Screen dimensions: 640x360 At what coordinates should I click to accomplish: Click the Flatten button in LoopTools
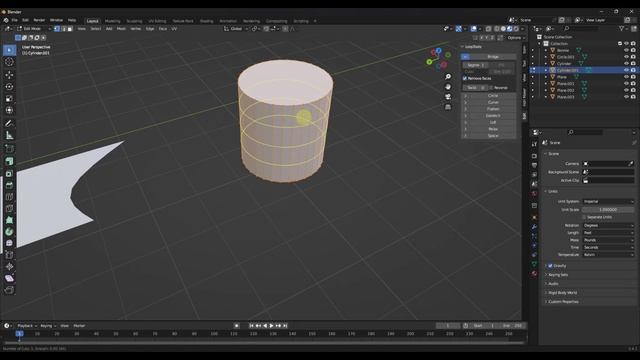click(x=493, y=109)
